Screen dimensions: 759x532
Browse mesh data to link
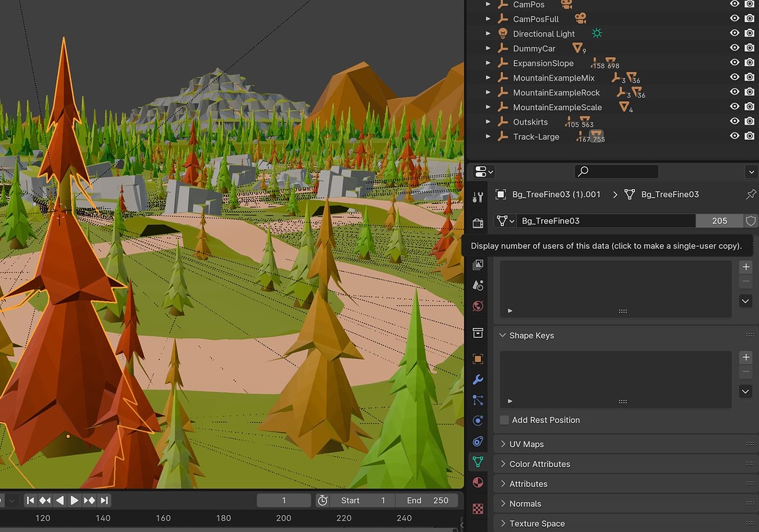tap(505, 221)
